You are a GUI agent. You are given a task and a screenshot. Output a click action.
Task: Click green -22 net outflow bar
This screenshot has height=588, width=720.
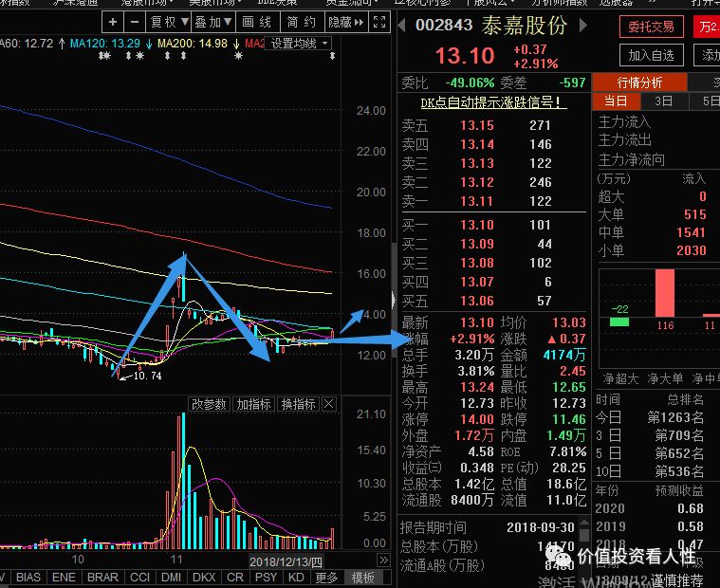click(x=619, y=322)
